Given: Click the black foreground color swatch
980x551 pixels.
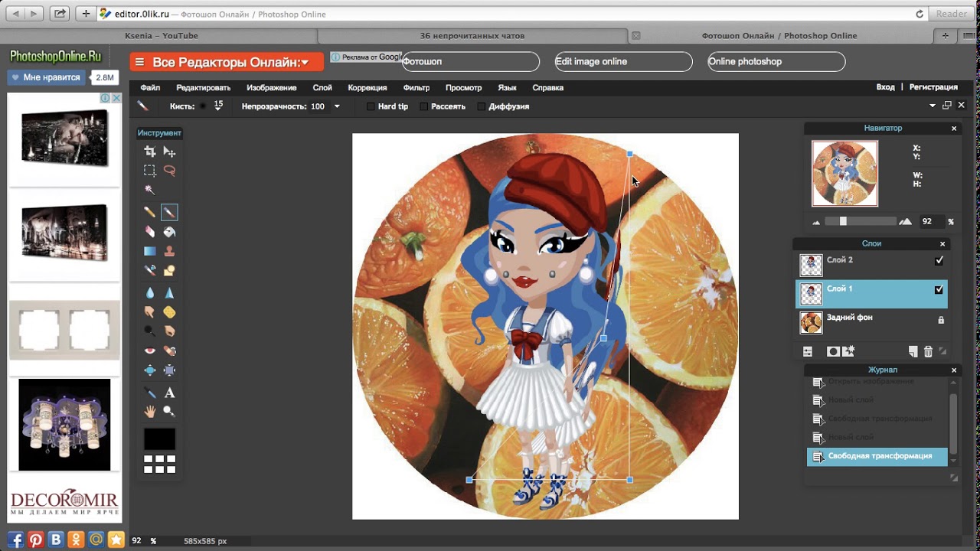Looking at the screenshot, I should (159, 439).
